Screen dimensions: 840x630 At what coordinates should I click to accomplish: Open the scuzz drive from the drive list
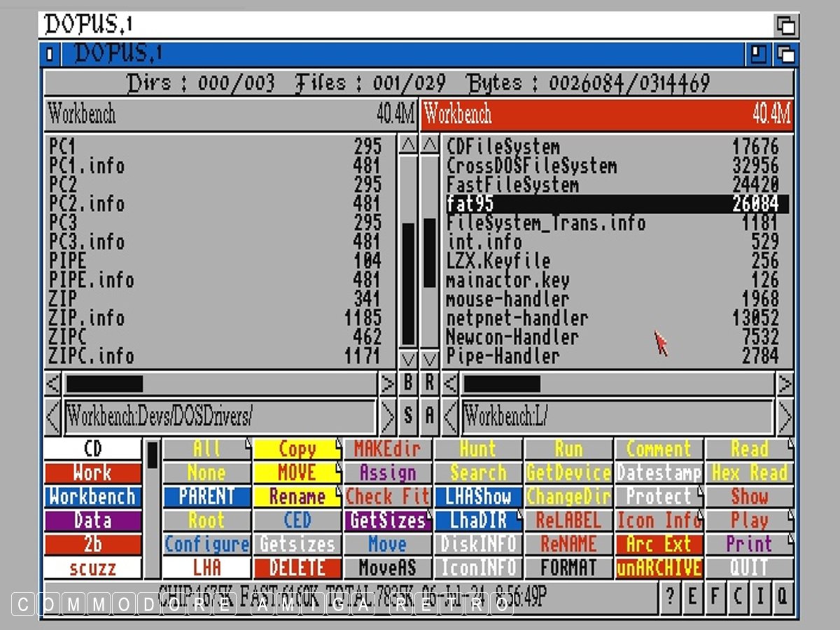[92, 568]
